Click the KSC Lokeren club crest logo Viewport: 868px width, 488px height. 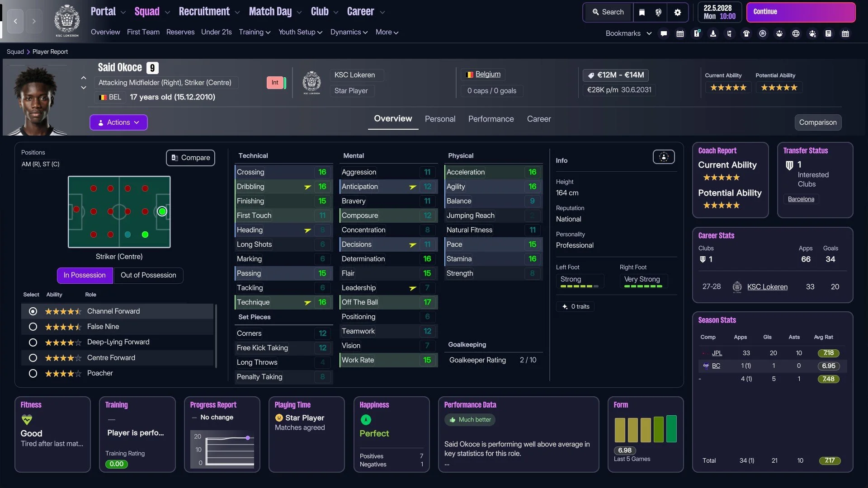point(67,21)
